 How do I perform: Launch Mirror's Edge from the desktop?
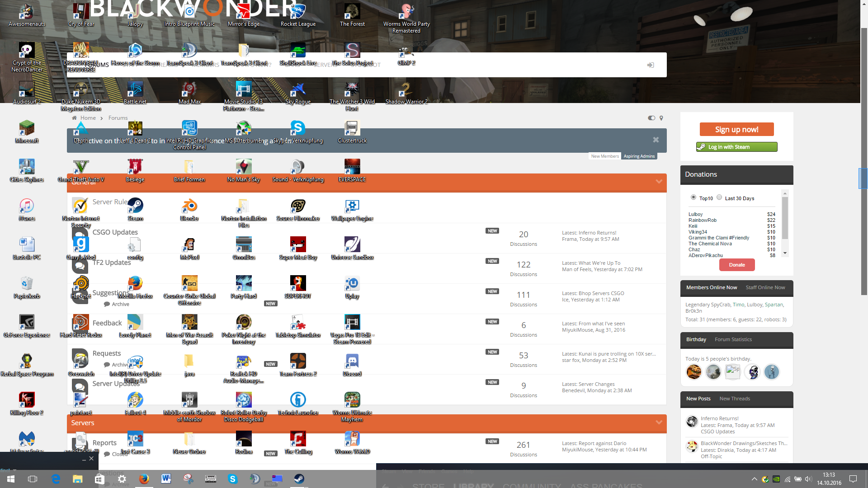[244, 14]
